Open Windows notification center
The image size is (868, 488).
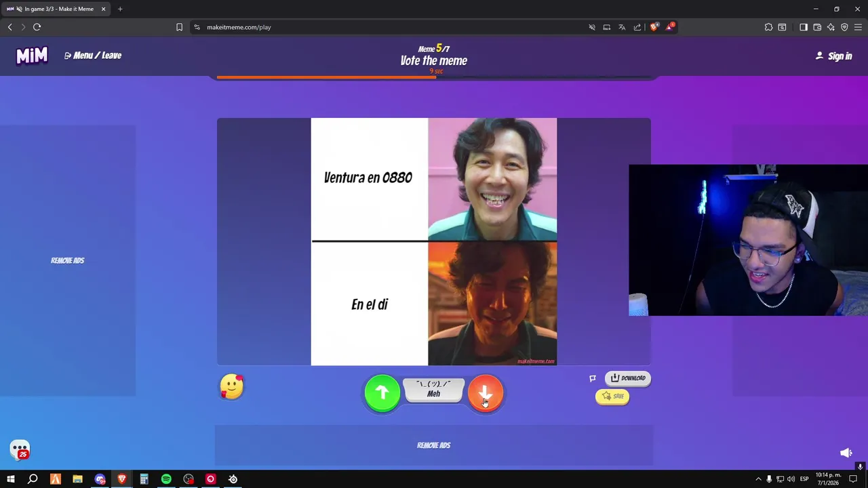[853, 479]
